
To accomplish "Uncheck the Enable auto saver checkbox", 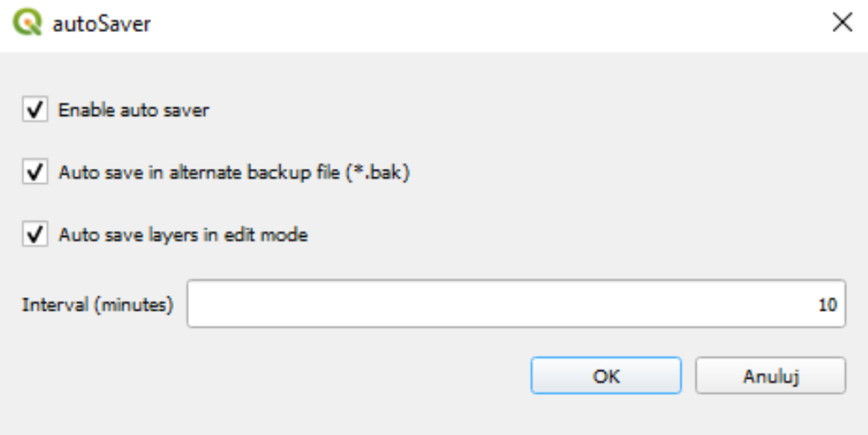I will tap(35, 109).
